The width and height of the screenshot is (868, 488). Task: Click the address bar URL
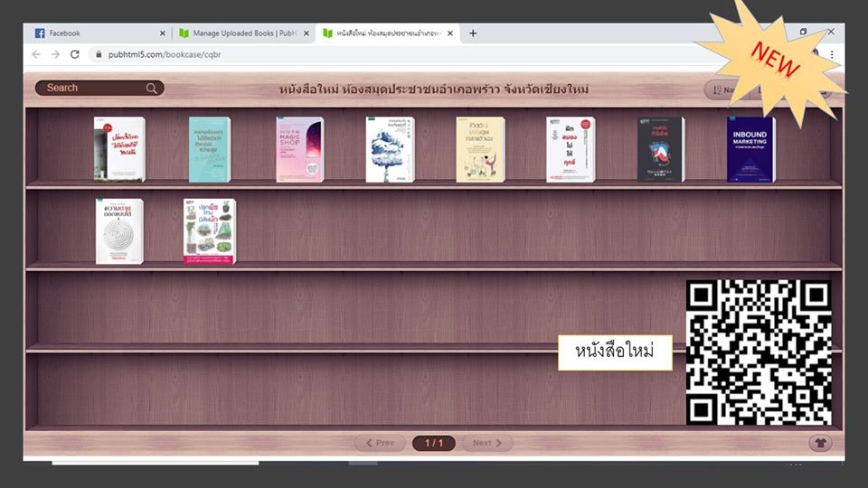(165, 54)
